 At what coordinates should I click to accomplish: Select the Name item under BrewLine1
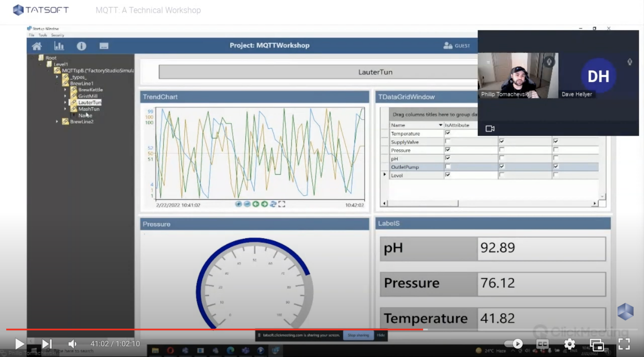85,115
